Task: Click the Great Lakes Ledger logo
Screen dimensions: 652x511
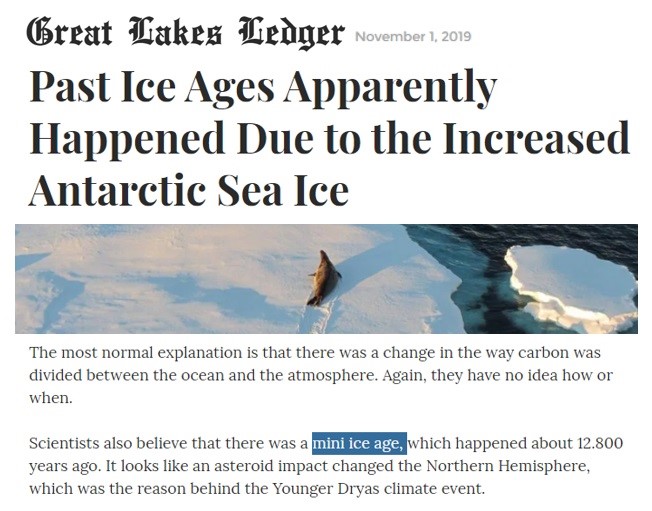Action: pyautogui.click(x=186, y=33)
